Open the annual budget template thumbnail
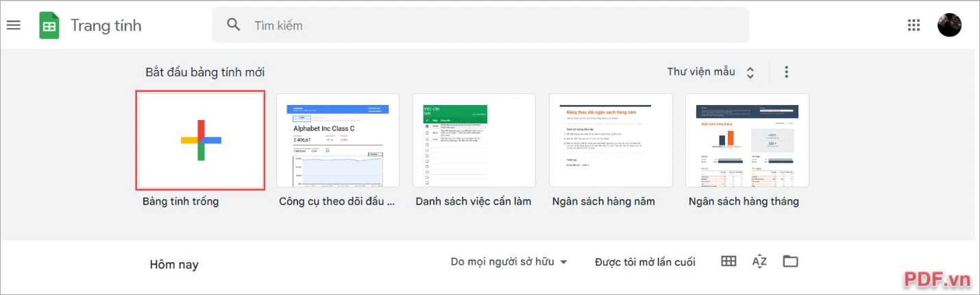 point(611,140)
